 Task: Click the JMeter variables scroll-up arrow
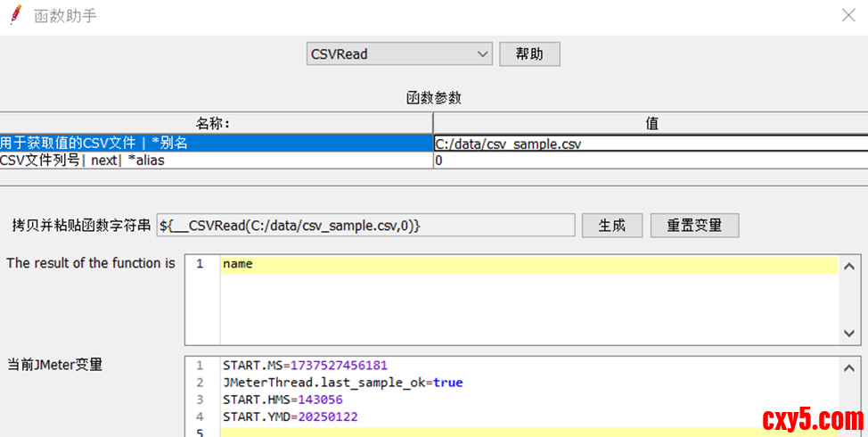tap(849, 367)
